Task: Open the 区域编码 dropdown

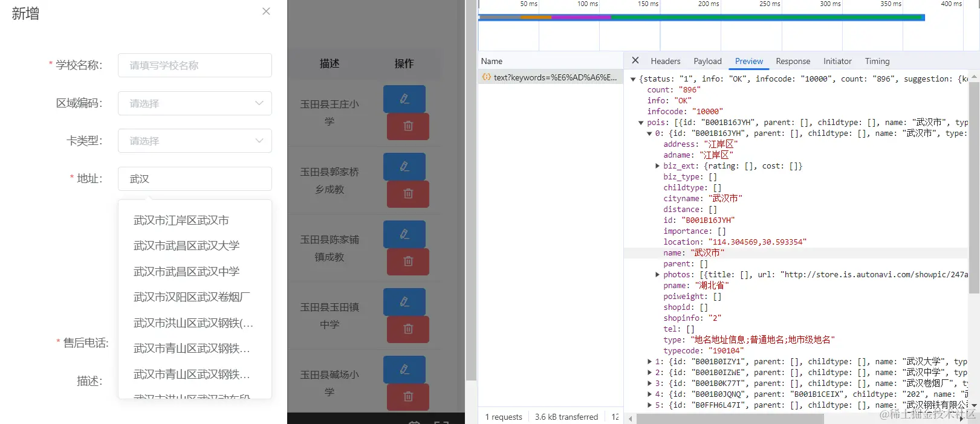Action: pyautogui.click(x=195, y=103)
